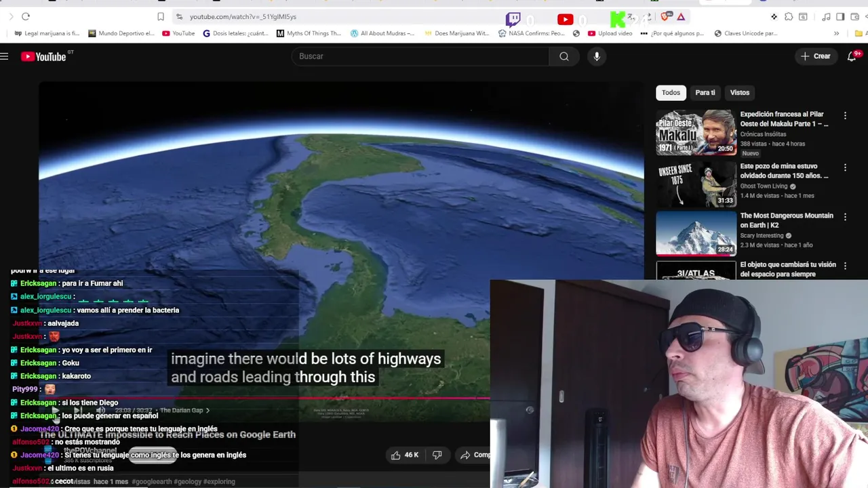Viewport: 868px width, 488px height.
Task: Skip to next video in the player
Action: click(x=78, y=411)
